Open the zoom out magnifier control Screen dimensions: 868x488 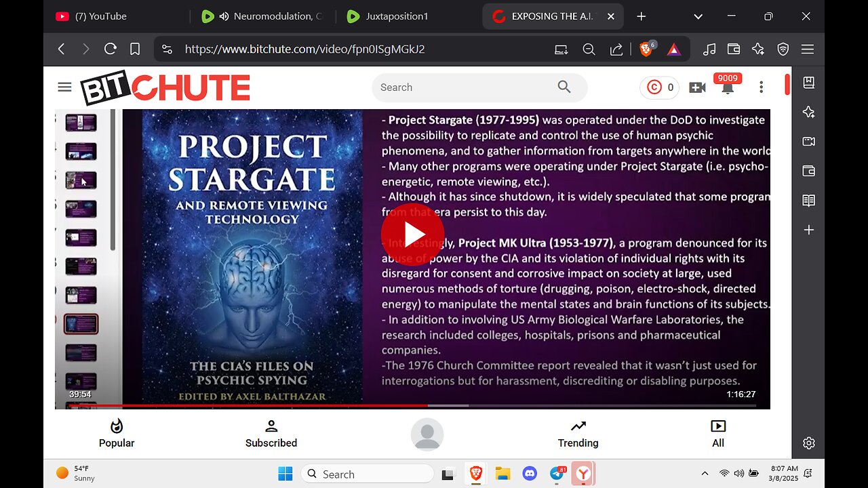pyautogui.click(x=589, y=49)
